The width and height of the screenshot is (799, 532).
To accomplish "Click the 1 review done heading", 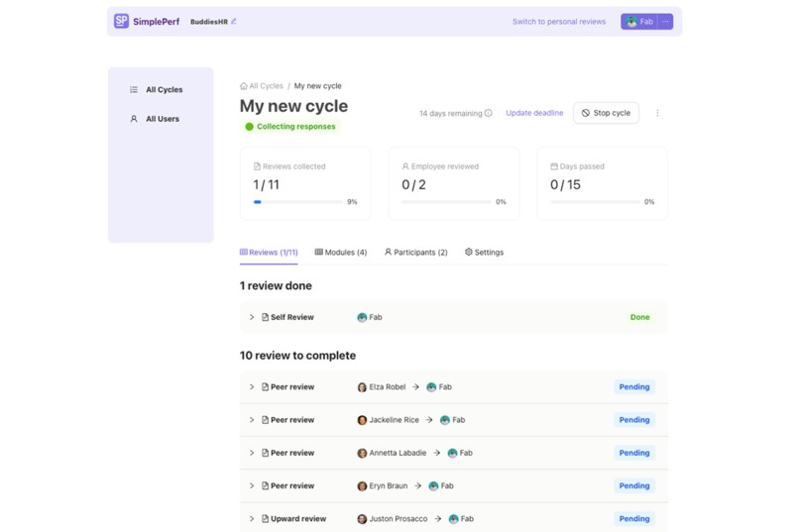I will tap(276, 285).
